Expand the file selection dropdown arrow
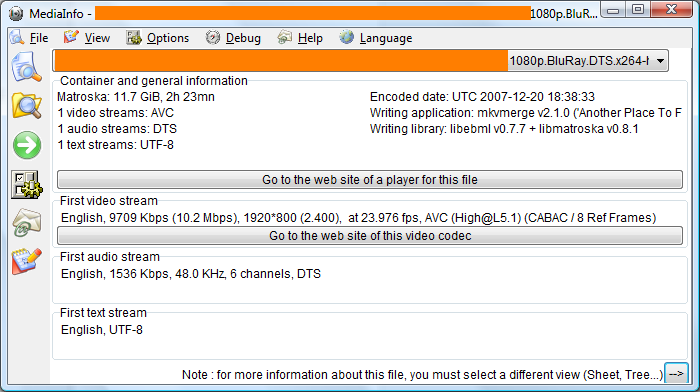The height and width of the screenshot is (392, 700). [660, 61]
